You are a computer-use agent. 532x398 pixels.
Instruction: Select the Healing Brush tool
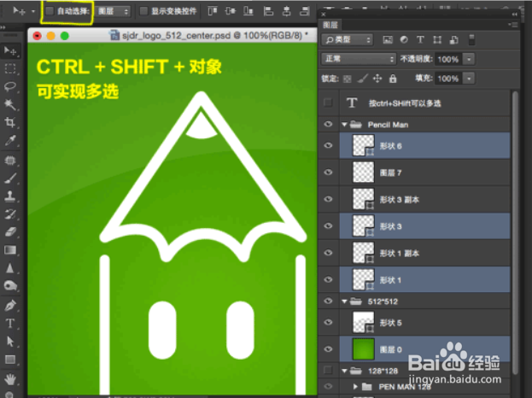point(10,161)
